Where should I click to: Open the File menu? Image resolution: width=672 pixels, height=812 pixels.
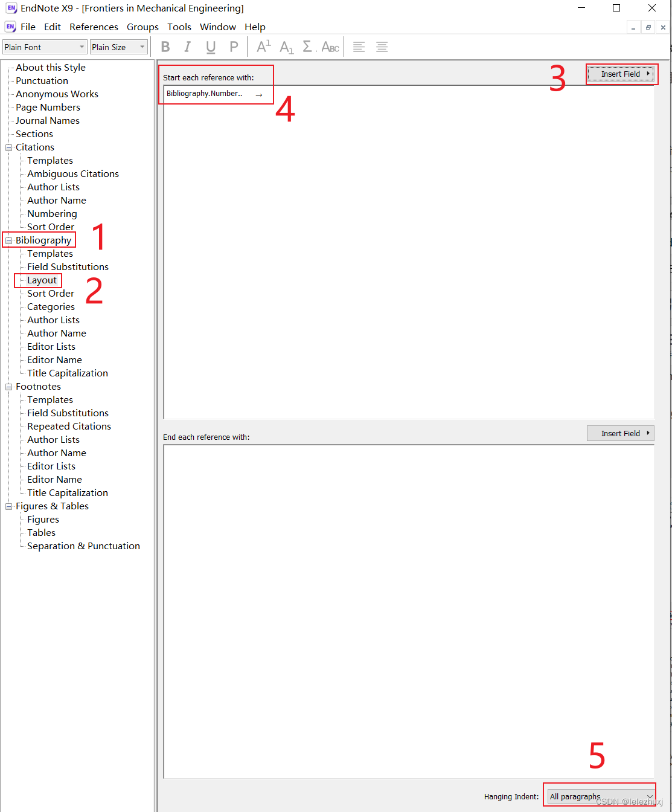click(28, 27)
